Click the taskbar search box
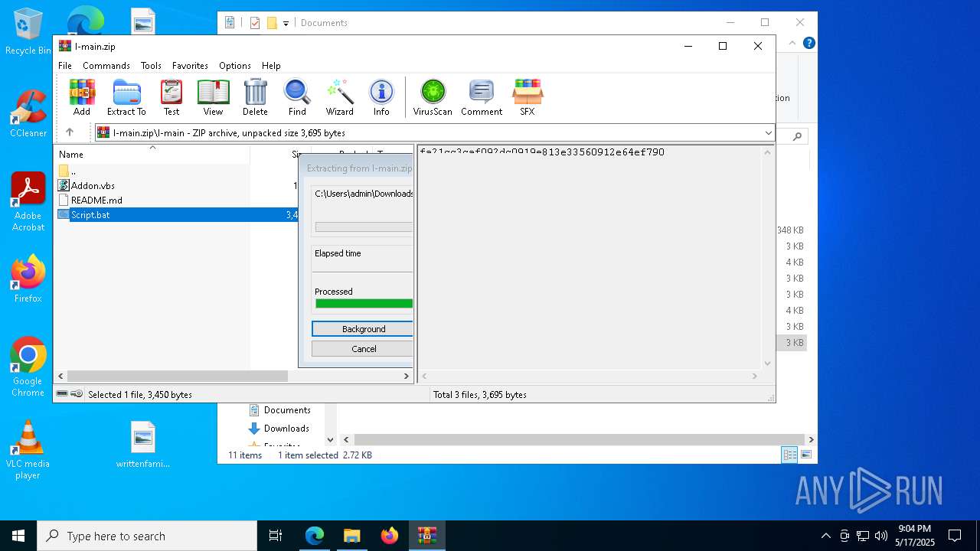Screen dimensions: 980x551 point(147,536)
